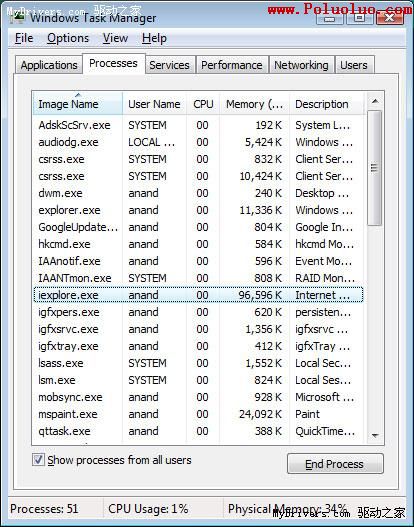Click the 96,596 K memory value
Viewport: 414px width, 527px height.
pyautogui.click(x=260, y=295)
